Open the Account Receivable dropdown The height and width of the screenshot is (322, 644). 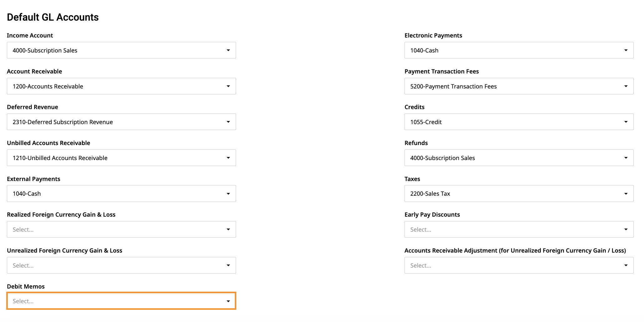[x=121, y=86]
